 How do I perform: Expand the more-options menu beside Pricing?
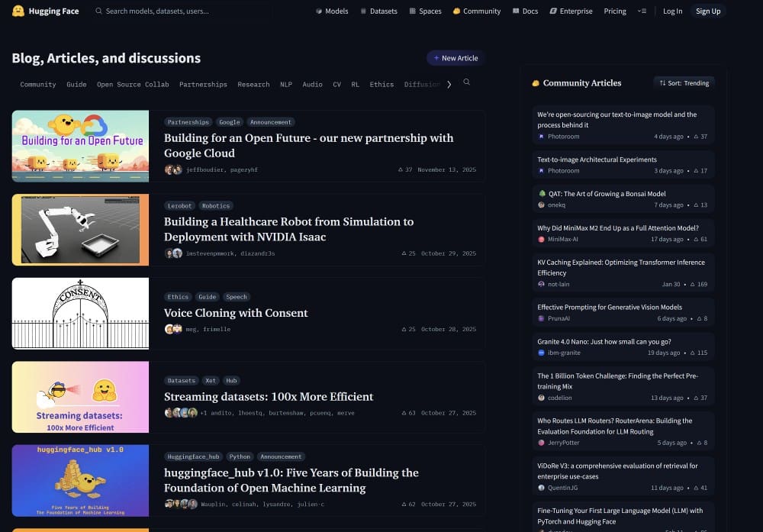click(642, 11)
